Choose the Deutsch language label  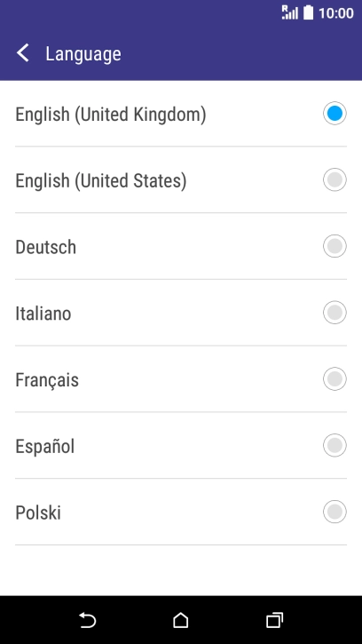pyautogui.click(x=45, y=247)
